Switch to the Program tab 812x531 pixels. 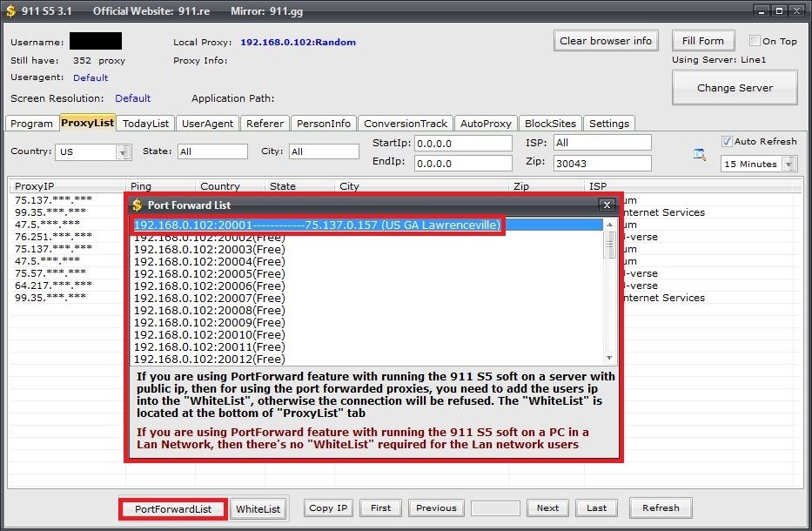[31, 124]
